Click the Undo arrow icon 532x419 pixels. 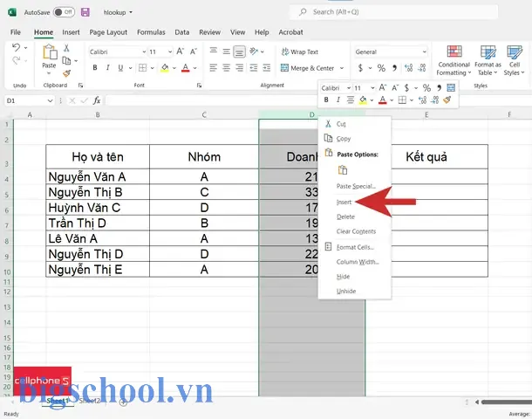(16, 47)
